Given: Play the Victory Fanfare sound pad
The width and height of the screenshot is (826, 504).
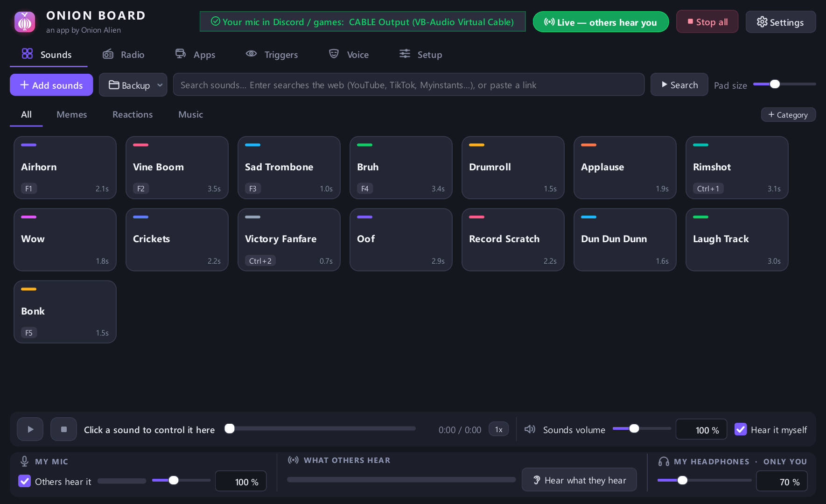Looking at the screenshot, I should pyautogui.click(x=289, y=240).
